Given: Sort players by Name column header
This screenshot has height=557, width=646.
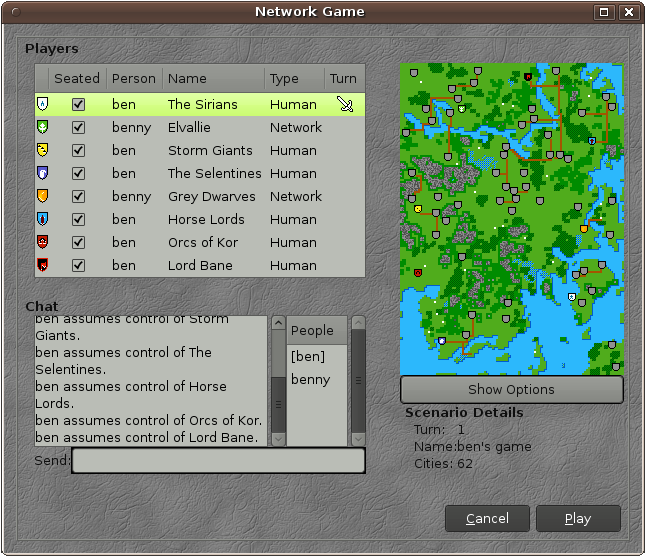Looking at the screenshot, I should click(x=213, y=78).
